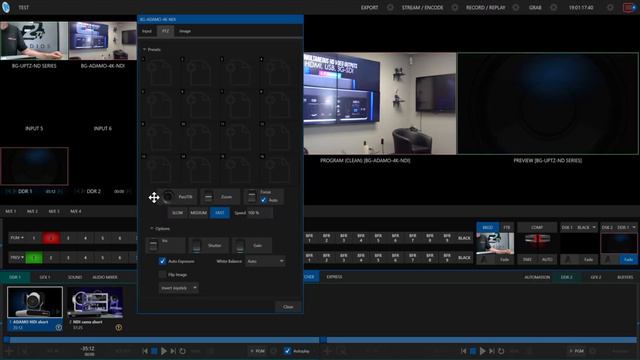Click the Focus control icon
This screenshot has height=360, width=640.
click(x=251, y=197)
